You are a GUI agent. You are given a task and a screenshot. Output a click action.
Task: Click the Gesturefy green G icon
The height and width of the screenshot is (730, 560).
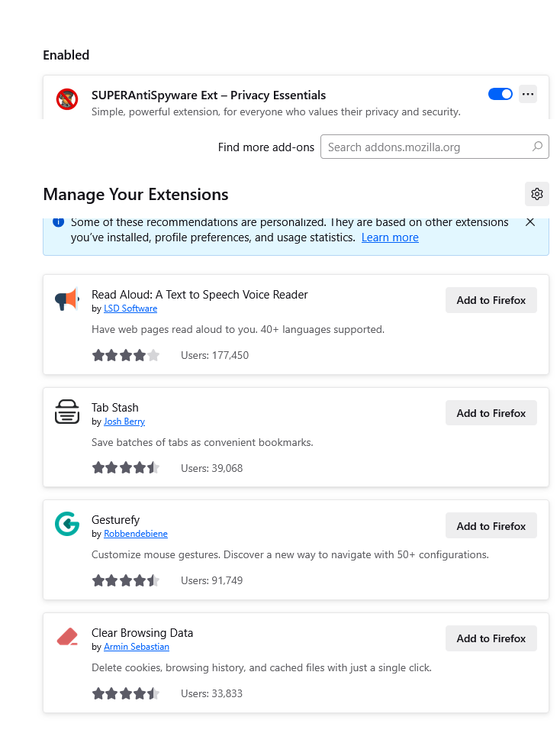tap(67, 525)
